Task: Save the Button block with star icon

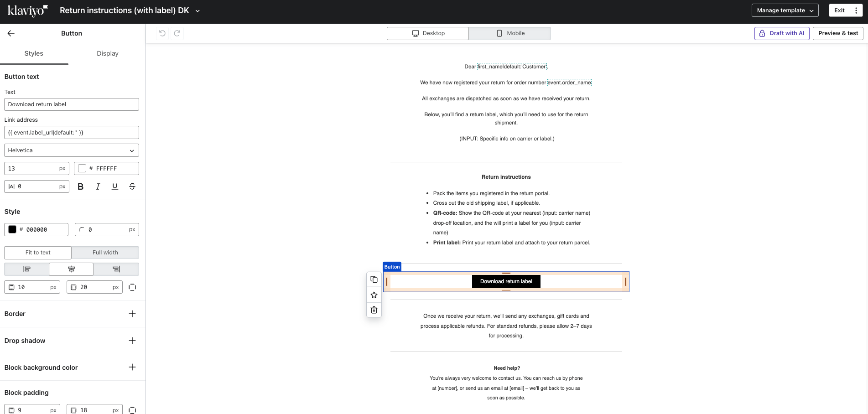Action: pyautogui.click(x=374, y=295)
